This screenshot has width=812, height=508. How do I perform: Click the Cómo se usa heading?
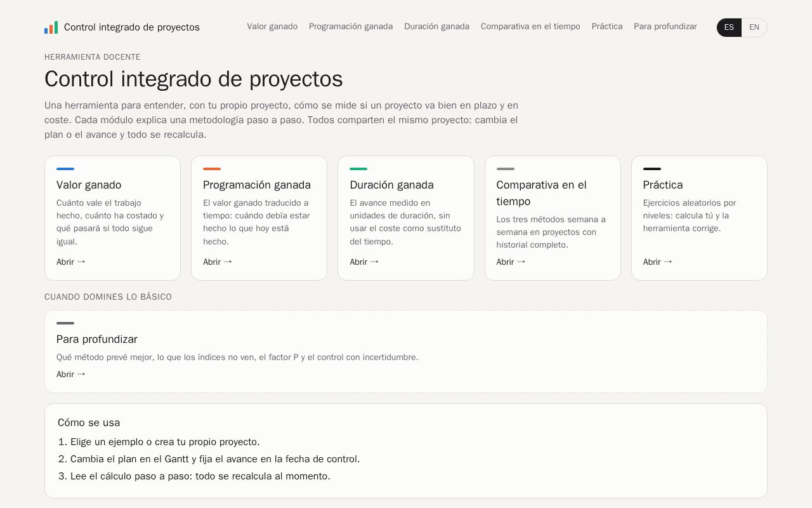click(x=89, y=422)
